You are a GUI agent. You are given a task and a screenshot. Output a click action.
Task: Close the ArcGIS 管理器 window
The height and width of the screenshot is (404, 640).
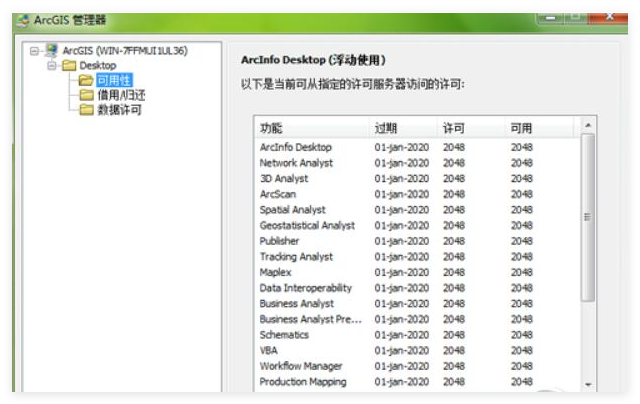[x=610, y=18]
